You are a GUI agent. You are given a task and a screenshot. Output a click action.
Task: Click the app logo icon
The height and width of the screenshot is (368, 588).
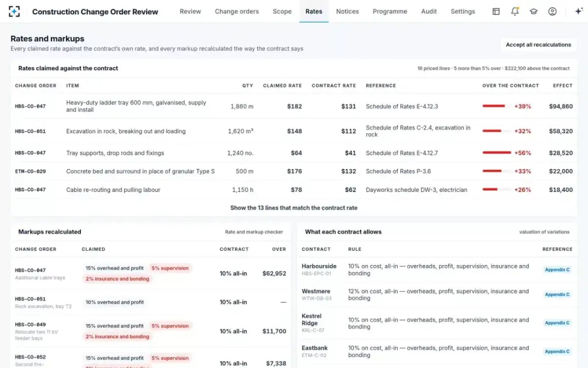click(x=15, y=11)
